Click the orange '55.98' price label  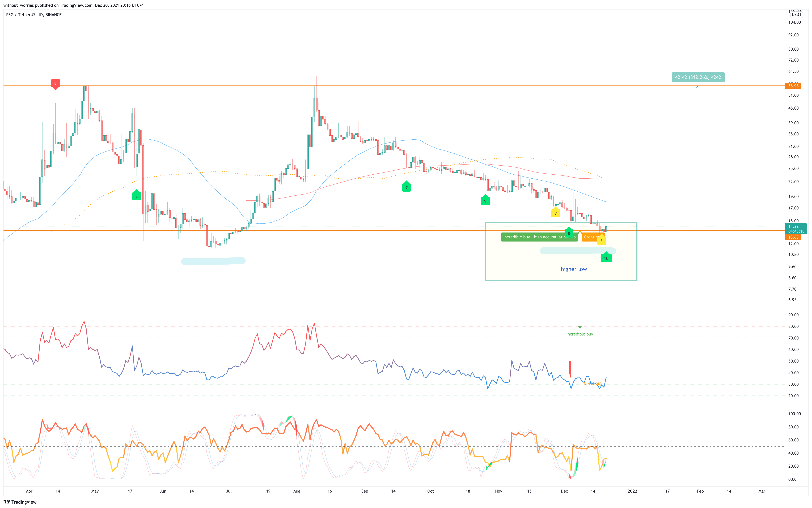coord(793,86)
